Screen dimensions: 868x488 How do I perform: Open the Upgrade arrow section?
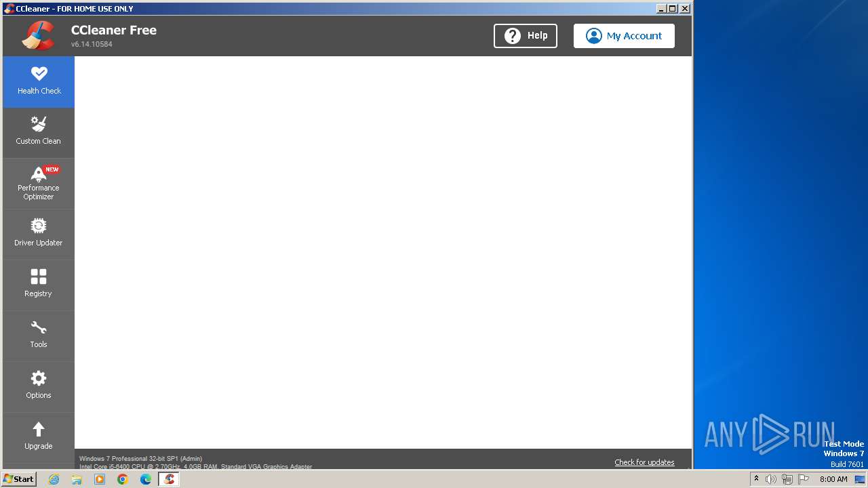tap(39, 438)
